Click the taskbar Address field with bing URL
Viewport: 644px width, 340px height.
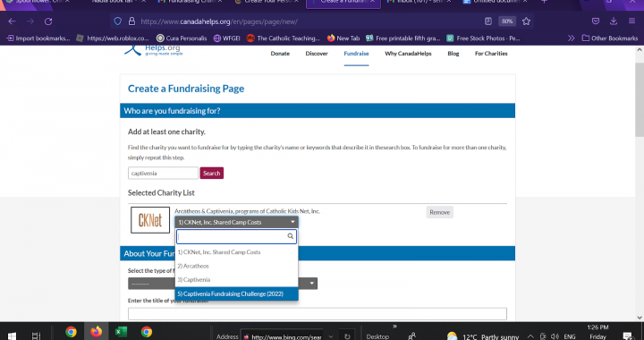point(282,336)
